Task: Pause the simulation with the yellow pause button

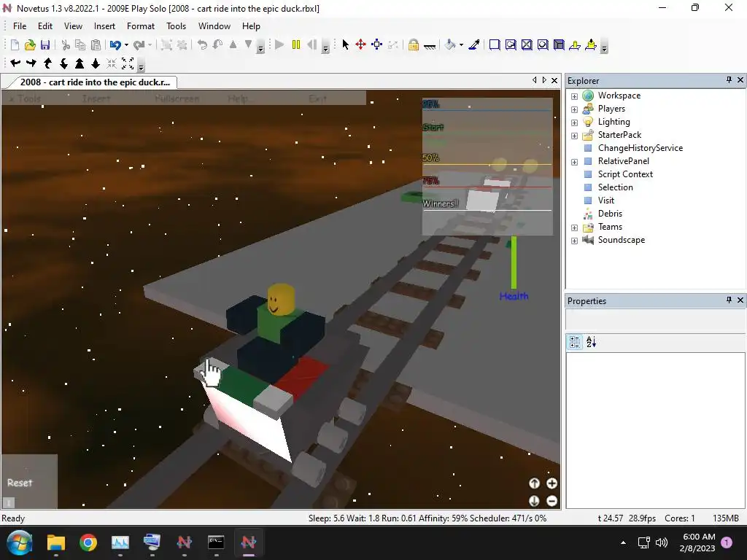Action: (296, 44)
